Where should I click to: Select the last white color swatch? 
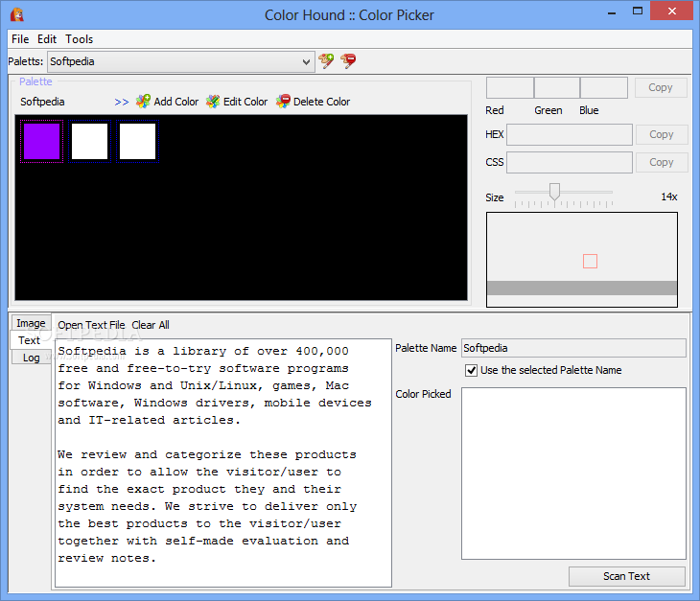coord(138,142)
